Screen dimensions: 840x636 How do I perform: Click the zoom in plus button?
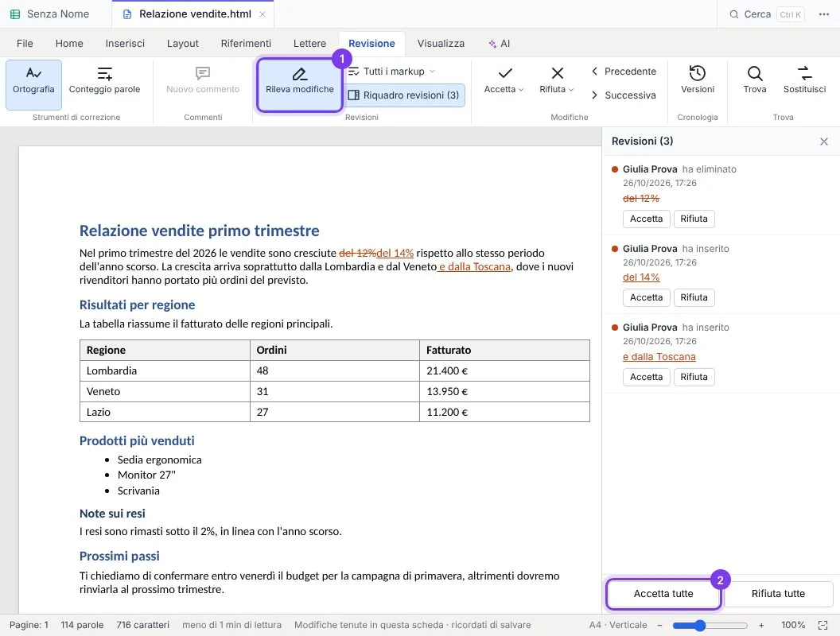click(761, 626)
